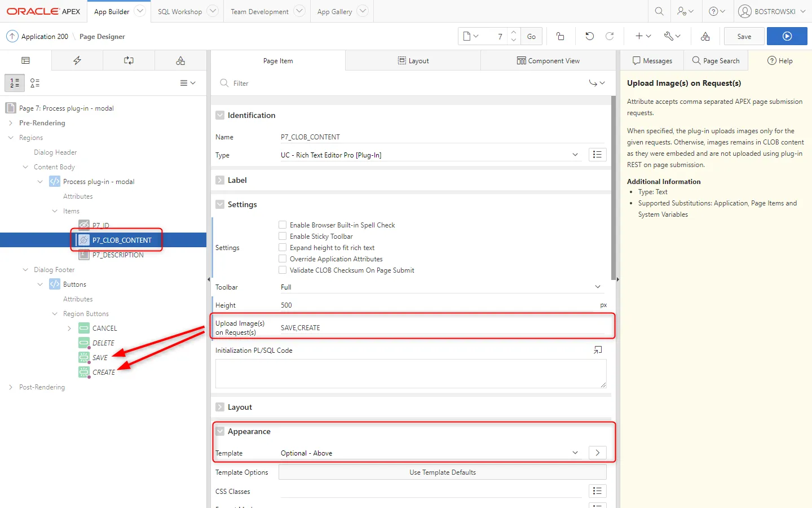This screenshot has width=812, height=508.
Task: Open the Shared Components icon
Action: coord(705,36)
